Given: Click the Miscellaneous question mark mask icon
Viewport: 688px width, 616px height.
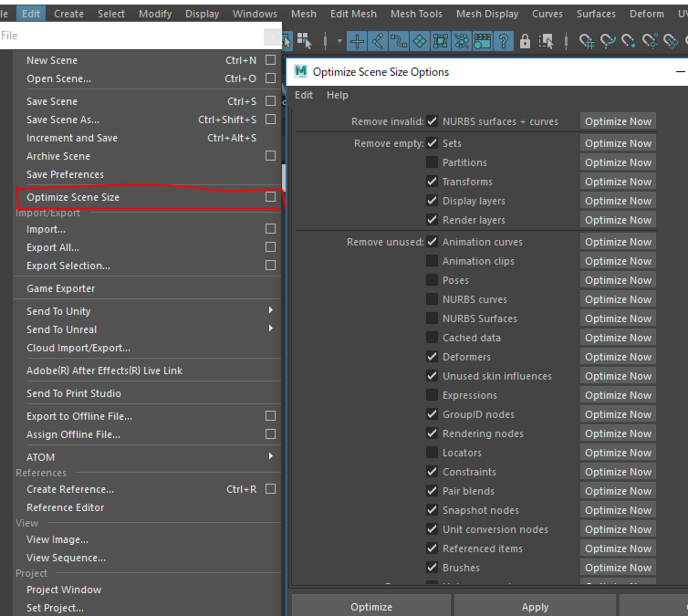Looking at the screenshot, I should click(x=503, y=41).
